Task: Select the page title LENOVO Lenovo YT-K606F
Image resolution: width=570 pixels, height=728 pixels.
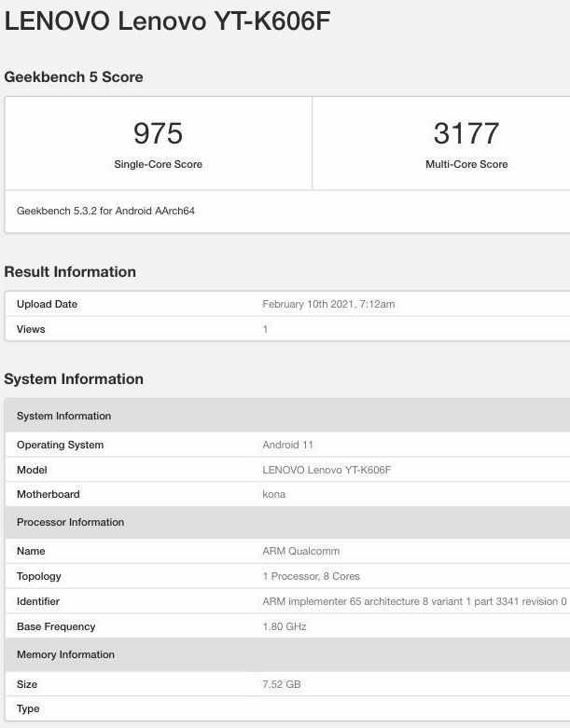Action: pyautogui.click(x=167, y=21)
